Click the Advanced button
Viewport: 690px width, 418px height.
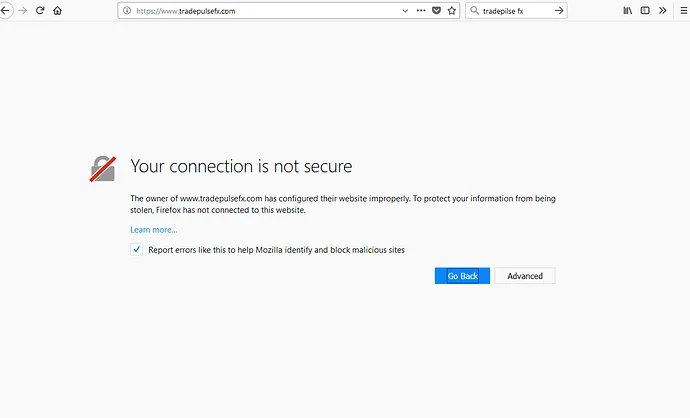(x=525, y=276)
